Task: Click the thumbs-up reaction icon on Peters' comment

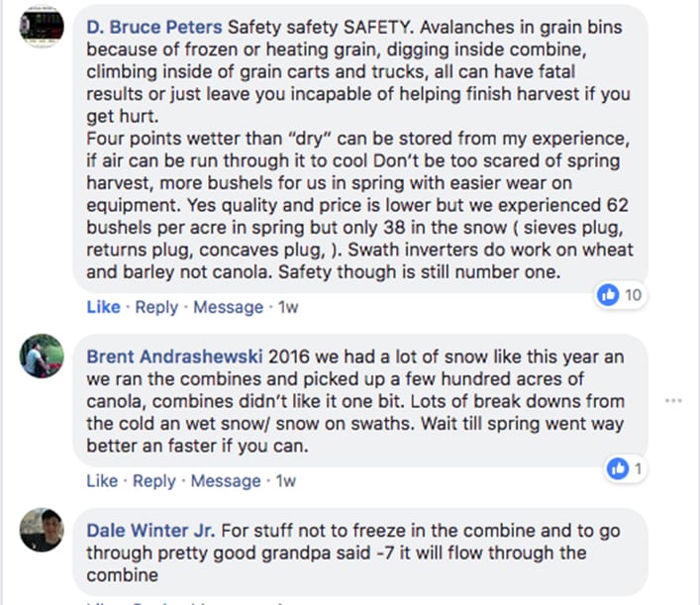Action: (609, 295)
